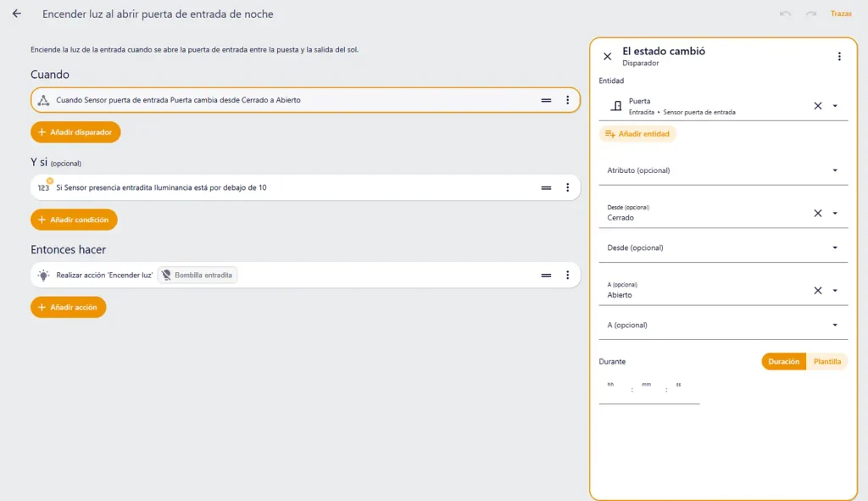The width and height of the screenshot is (868, 501).
Task: Expand the Desde dropdown showing Cerrado
Action: (x=835, y=213)
